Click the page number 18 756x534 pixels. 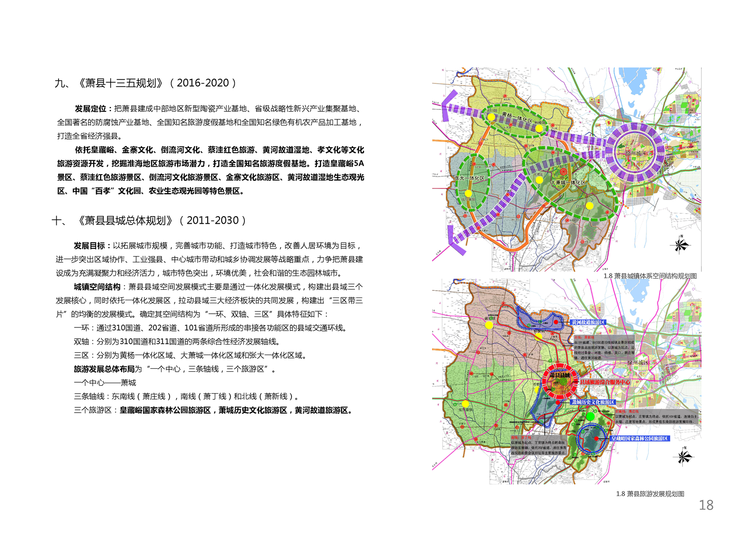pos(706,505)
